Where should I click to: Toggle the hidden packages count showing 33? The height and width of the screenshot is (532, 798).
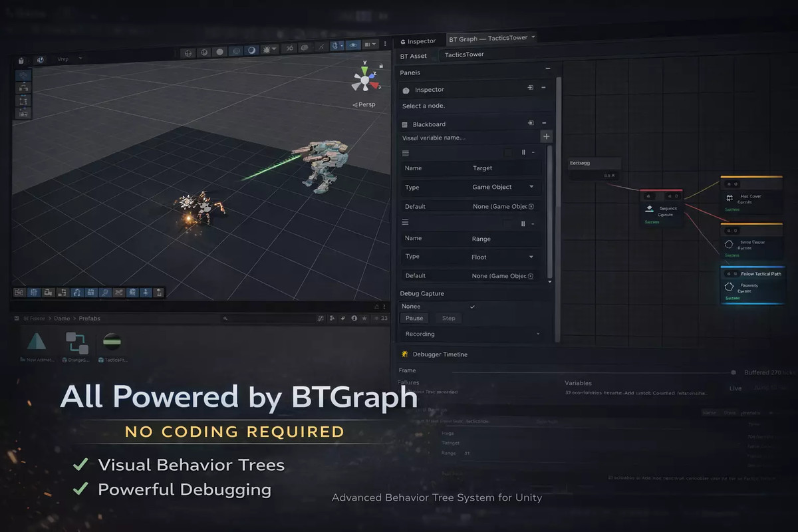(380, 319)
